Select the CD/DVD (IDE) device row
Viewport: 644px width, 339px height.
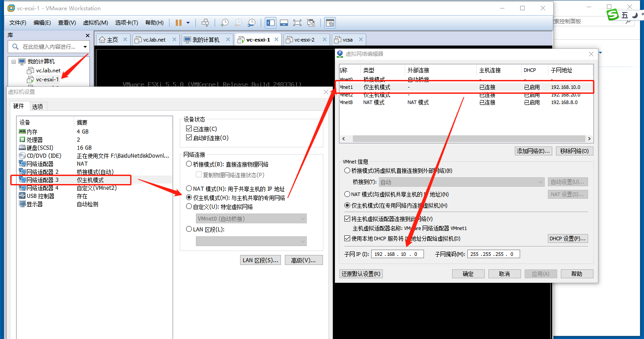pos(94,156)
